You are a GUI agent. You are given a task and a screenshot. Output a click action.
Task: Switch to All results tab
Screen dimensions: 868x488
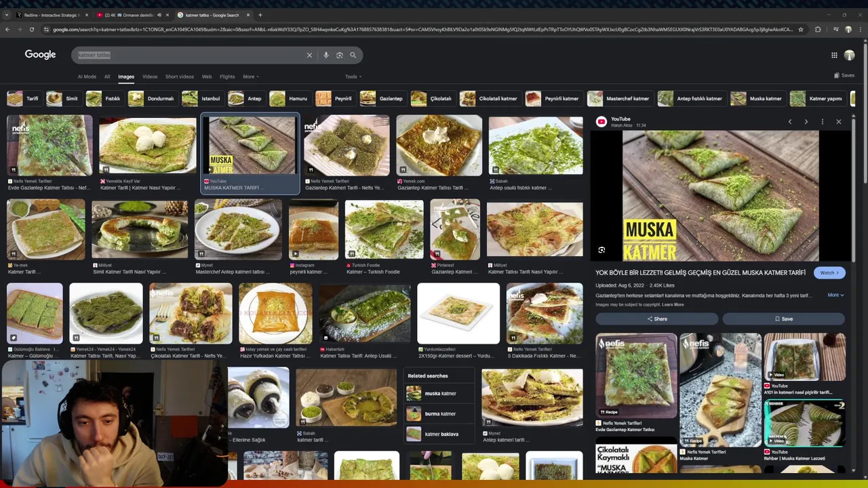click(x=107, y=77)
